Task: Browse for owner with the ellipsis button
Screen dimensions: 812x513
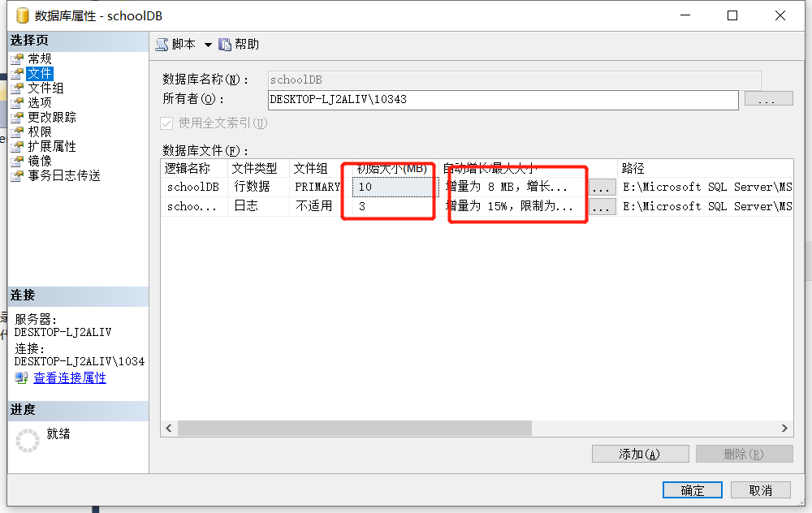Action: (768, 98)
